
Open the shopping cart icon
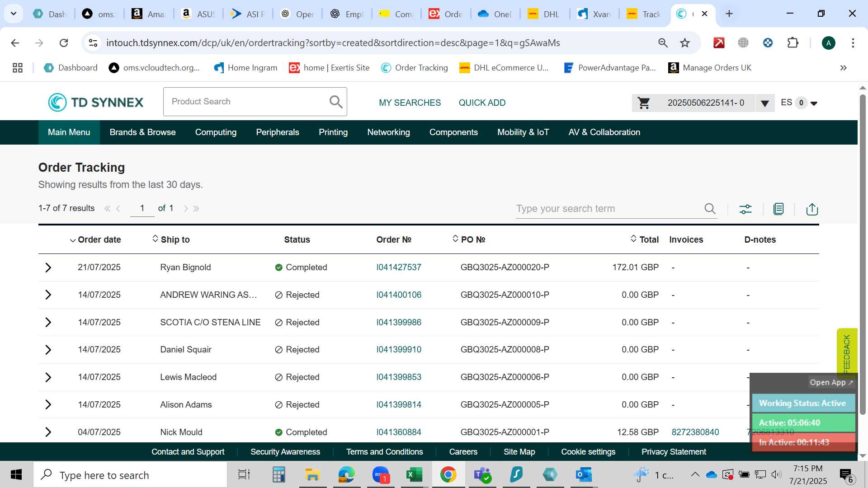click(x=644, y=103)
